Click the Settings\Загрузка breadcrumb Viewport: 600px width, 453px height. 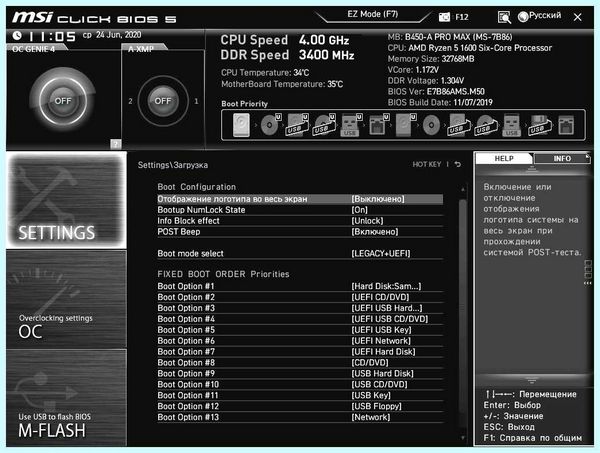click(x=173, y=165)
